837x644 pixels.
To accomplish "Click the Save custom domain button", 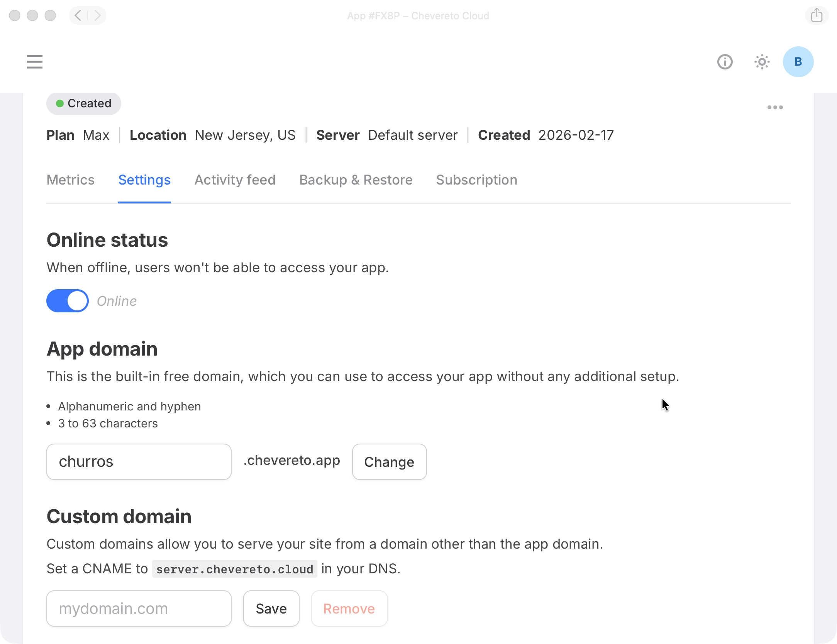I will click(271, 608).
